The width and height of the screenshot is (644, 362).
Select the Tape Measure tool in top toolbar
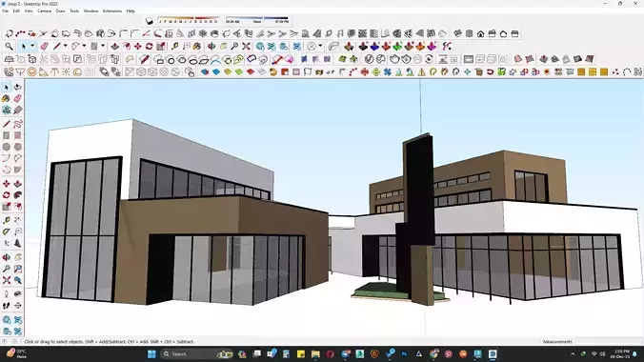(x=175, y=47)
